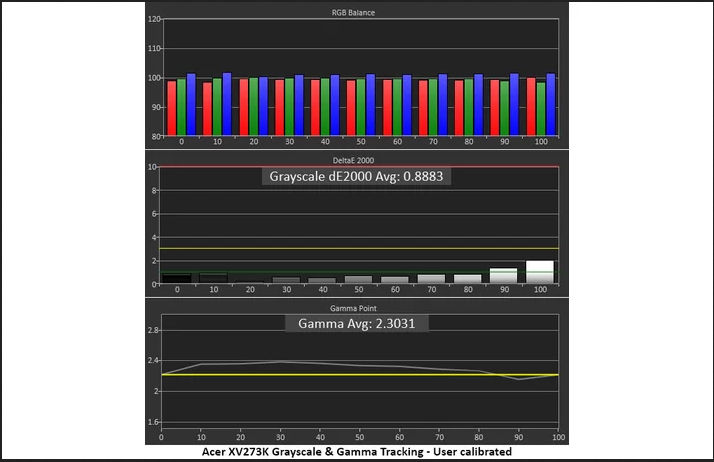Screen dimensions: 714x462
Task: Select the Grayscale dE2000 Avg label
Action: (357, 177)
